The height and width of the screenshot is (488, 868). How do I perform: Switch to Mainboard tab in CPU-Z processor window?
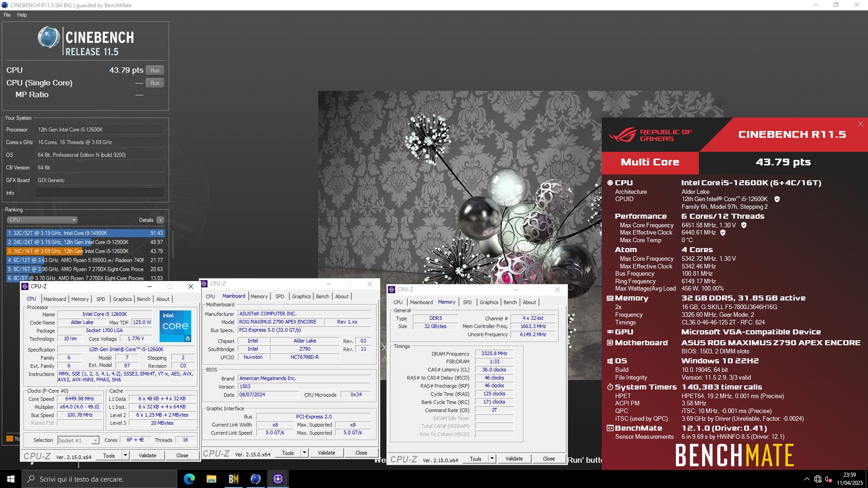(55, 299)
